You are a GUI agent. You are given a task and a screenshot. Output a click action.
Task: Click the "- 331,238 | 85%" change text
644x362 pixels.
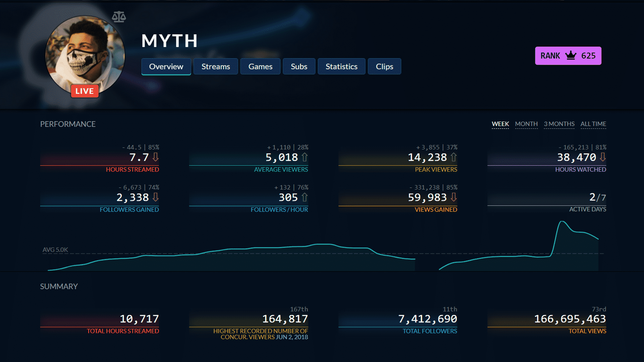click(x=433, y=187)
